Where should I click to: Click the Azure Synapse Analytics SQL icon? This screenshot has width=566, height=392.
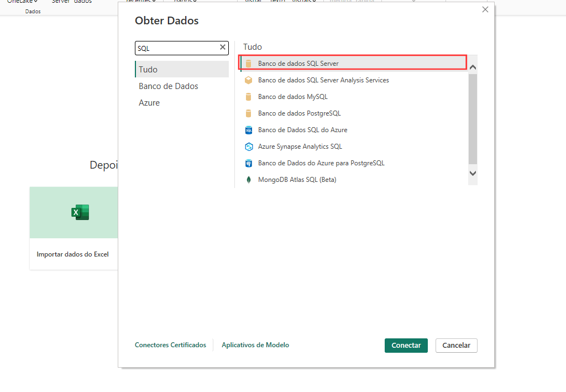pyautogui.click(x=248, y=147)
